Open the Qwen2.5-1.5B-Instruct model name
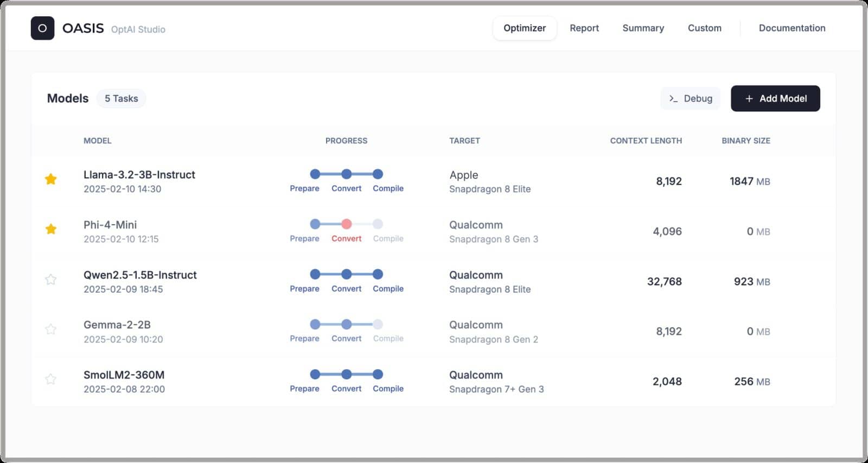The height and width of the screenshot is (463, 868). (x=140, y=275)
